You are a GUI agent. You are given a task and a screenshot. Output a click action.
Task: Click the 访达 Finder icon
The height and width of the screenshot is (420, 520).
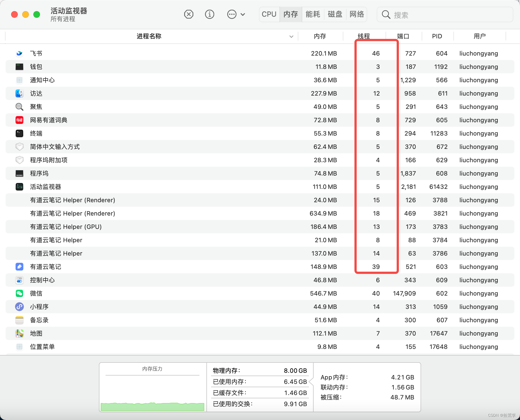click(x=19, y=93)
